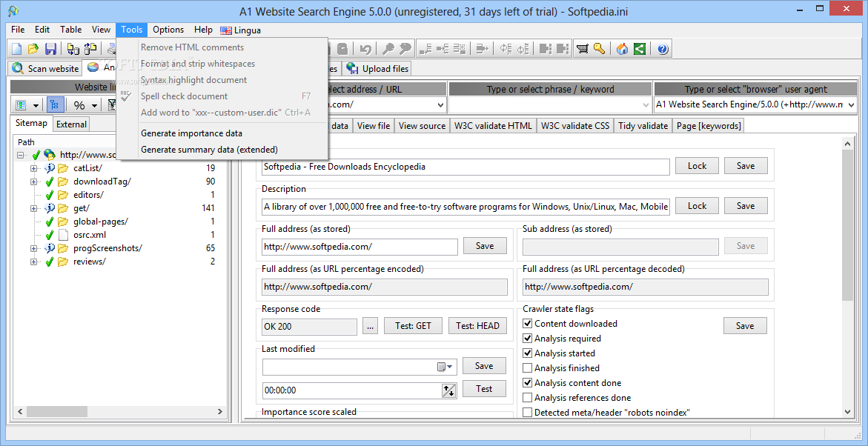Check Detected meta/header robots noindex box

tap(528, 412)
